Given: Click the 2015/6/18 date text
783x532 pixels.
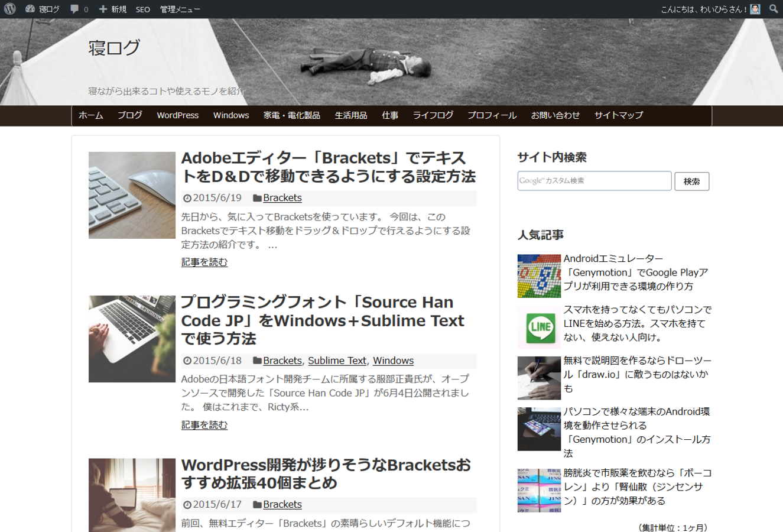Looking at the screenshot, I should [x=217, y=361].
